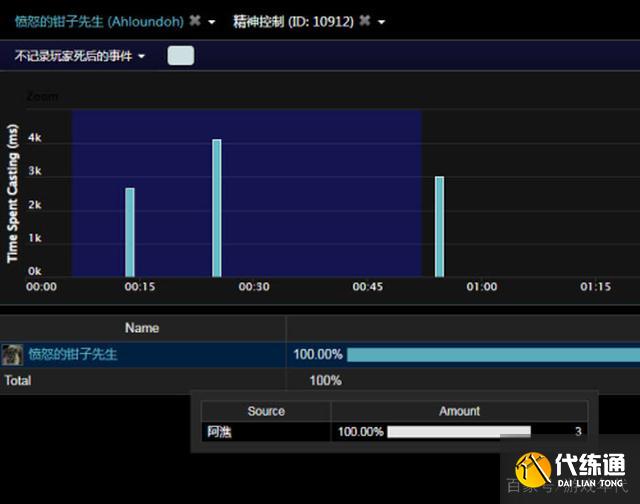Screen dimensions: 640x504
Task: Remove the 愤怒的钳子先生 (Ahloundoh) filter with its X
Action: coord(195,21)
